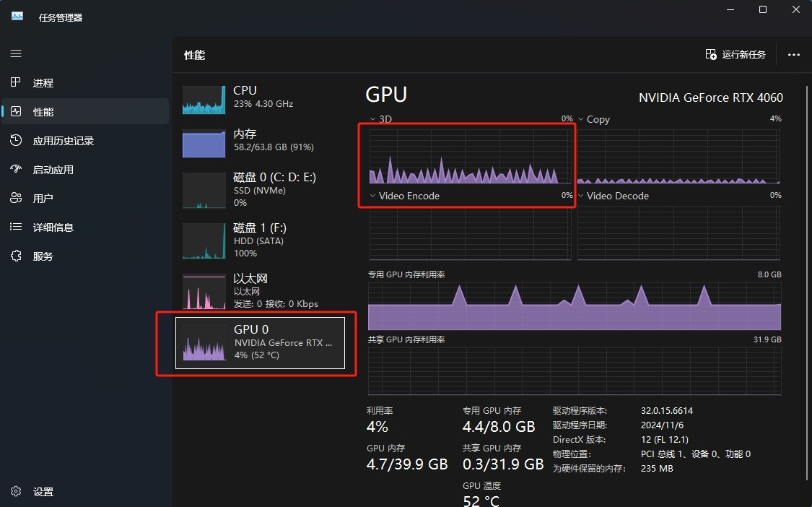Image resolution: width=812 pixels, height=507 pixels.
Task: Click the 专用 GPU 内存利用率 graph
Action: 574,303
